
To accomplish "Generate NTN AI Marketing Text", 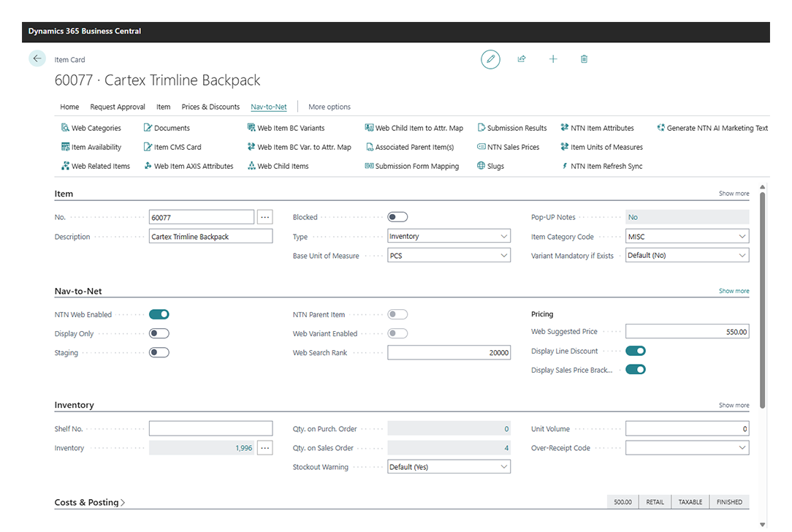I will pos(712,128).
